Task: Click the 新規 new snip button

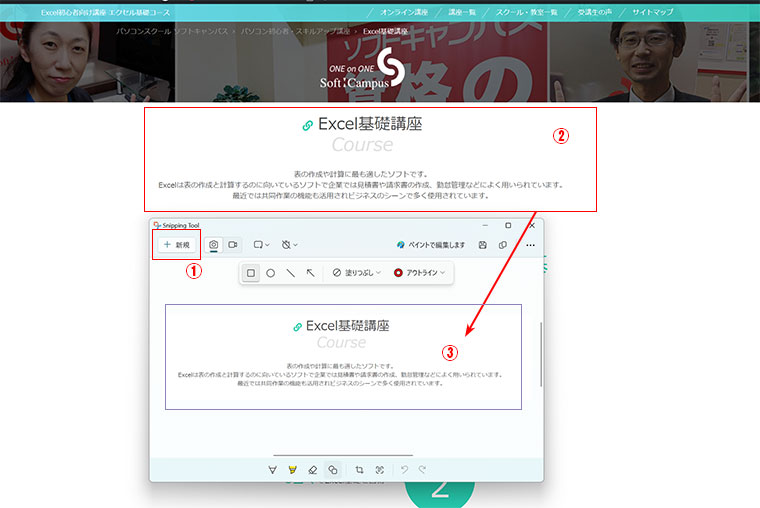Action: 177,245
